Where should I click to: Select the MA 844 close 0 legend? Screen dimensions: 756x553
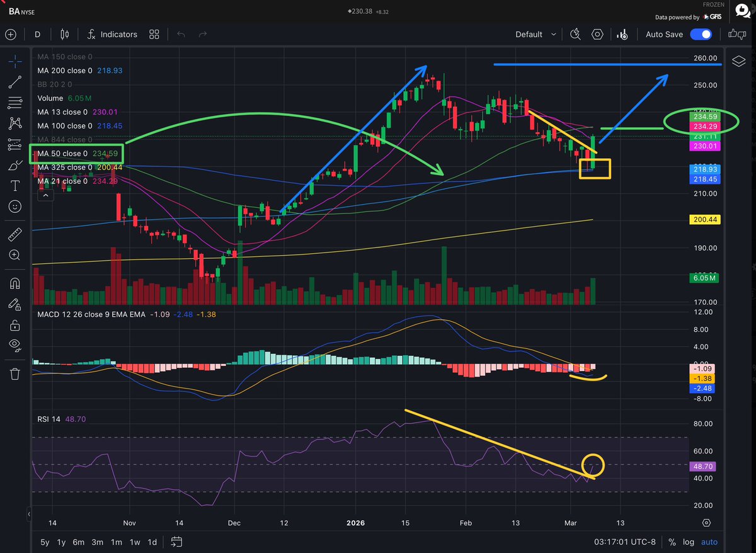pos(65,140)
